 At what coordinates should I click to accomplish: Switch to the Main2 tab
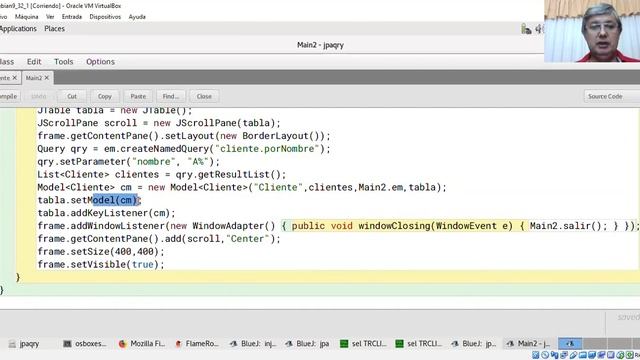click(x=34, y=78)
